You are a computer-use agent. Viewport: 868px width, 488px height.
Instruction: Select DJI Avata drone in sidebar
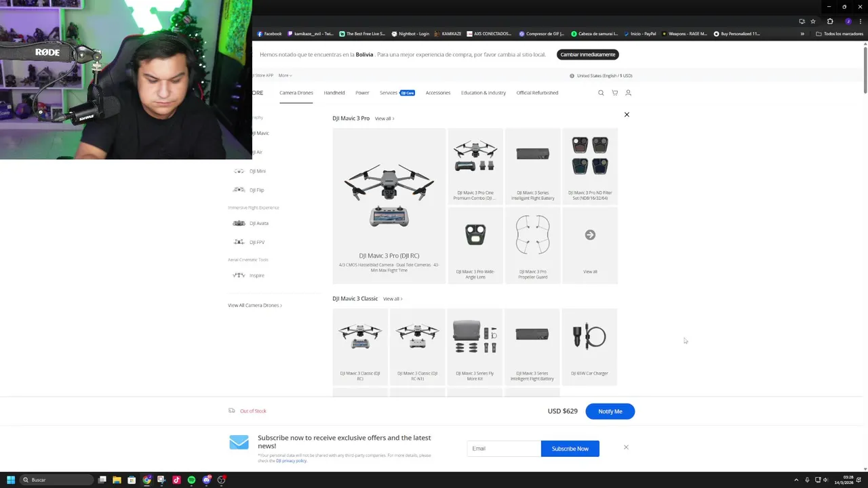(x=250, y=223)
